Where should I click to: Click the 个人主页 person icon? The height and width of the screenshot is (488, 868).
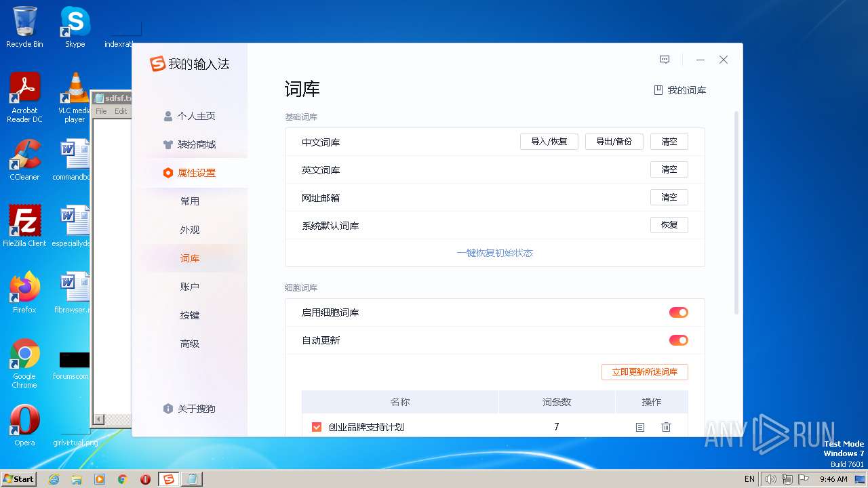(168, 116)
